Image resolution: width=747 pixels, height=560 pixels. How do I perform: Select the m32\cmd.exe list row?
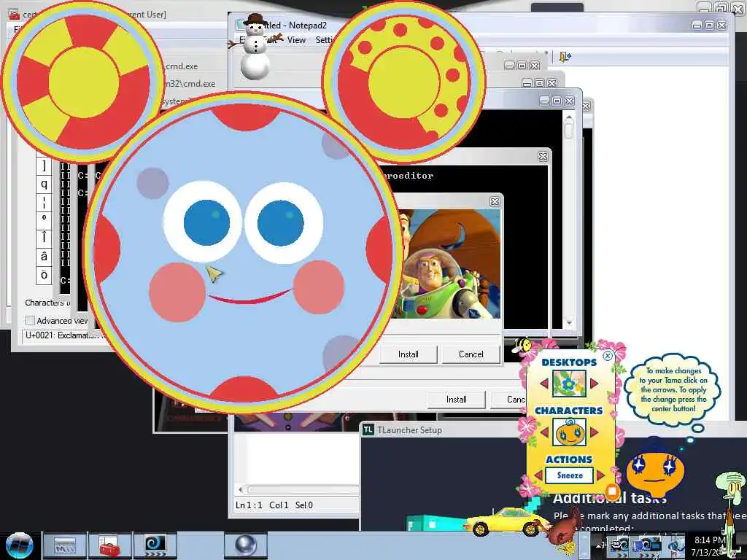click(x=190, y=84)
